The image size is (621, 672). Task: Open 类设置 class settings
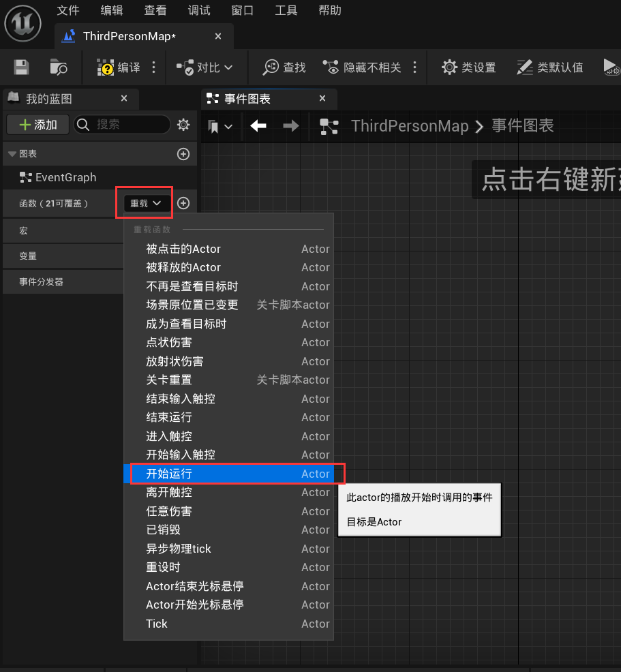pos(469,67)
